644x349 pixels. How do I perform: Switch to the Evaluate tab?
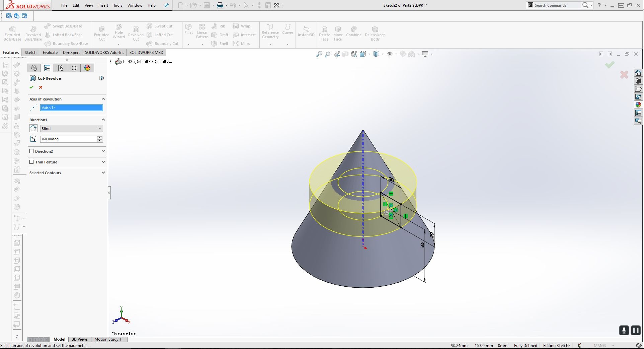click(x=50, y=53)
